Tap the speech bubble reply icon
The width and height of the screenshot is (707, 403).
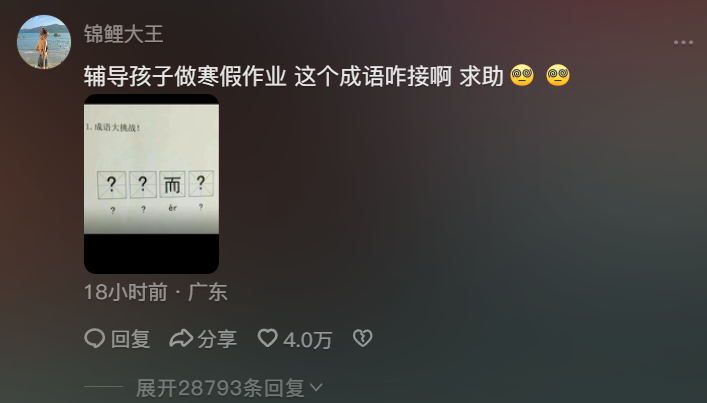(x=95, y=339)
